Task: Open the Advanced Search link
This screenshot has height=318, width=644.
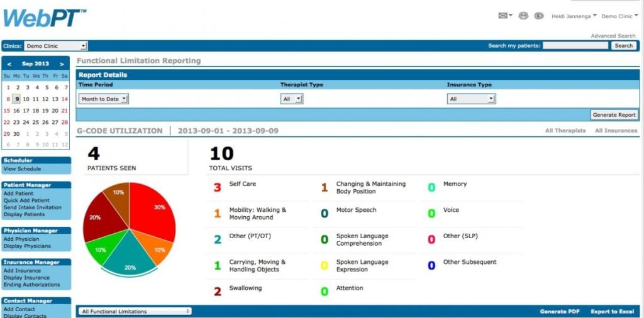Action: (613, 36)
